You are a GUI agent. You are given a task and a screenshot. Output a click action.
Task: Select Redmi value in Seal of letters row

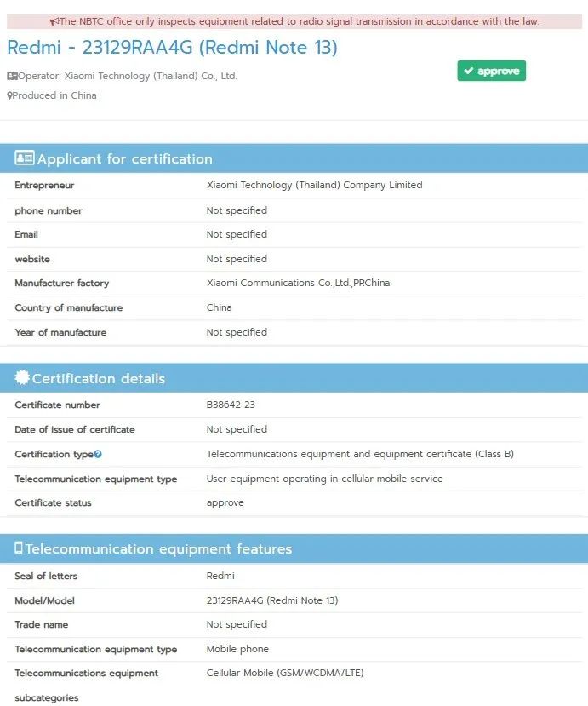point(220,576)
